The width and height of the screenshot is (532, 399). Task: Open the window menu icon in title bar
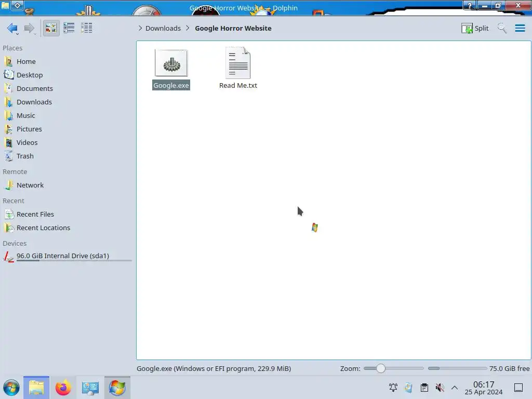(5, 5)
